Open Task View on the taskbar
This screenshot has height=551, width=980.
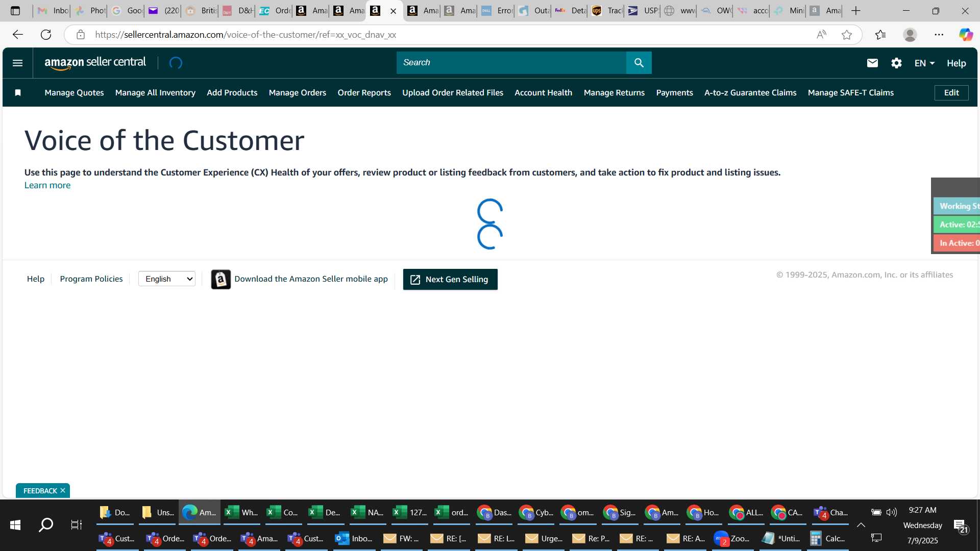pyautogui.click(x=76, y=525)
